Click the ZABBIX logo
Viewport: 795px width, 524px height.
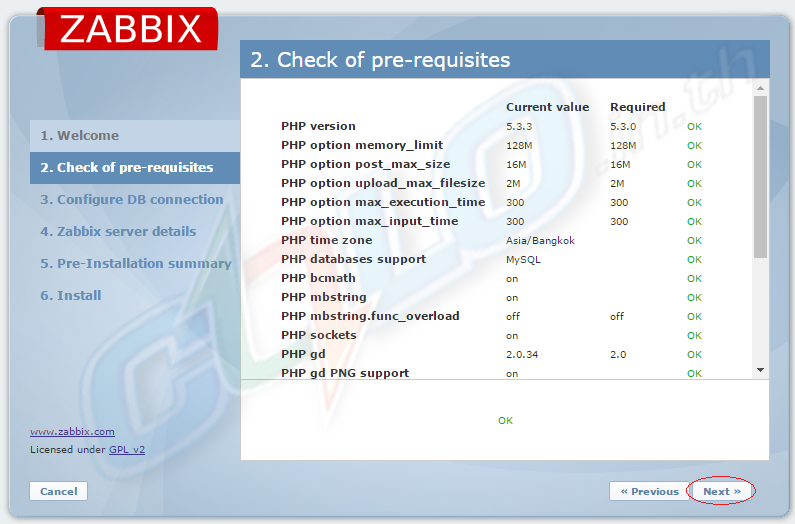point(129,28)
